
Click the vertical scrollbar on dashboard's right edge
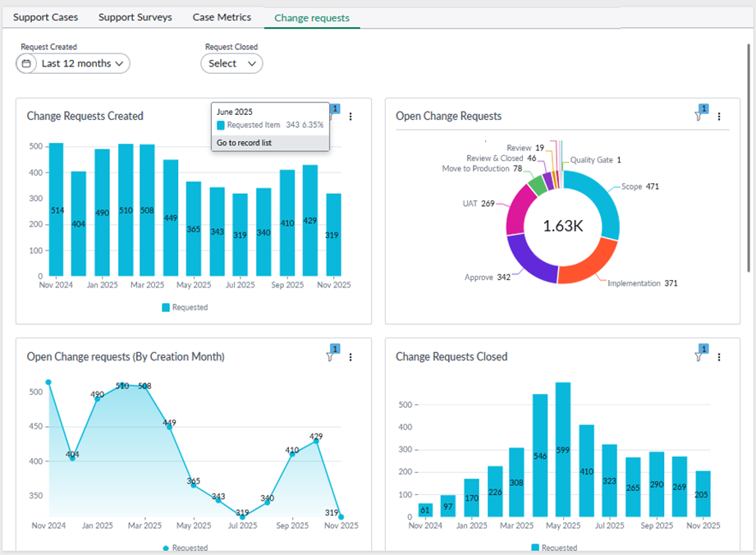pos(748,156)
